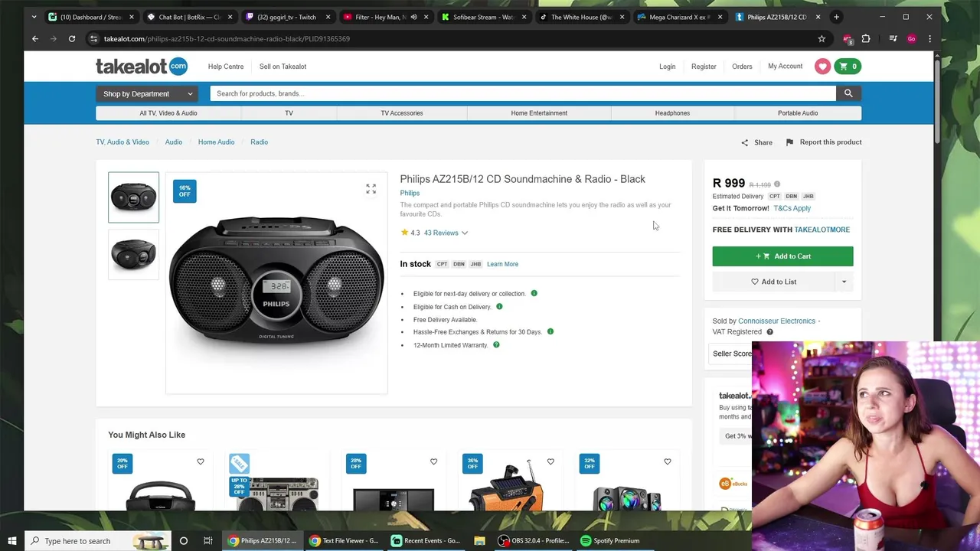The width and height of the screenshot is (980, 551).
Task: Open Help Centre link
Action: pos(226,67)
